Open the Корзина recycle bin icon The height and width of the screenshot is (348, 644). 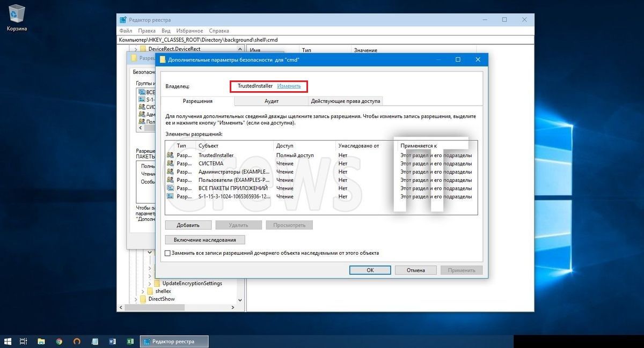point(17,18)
